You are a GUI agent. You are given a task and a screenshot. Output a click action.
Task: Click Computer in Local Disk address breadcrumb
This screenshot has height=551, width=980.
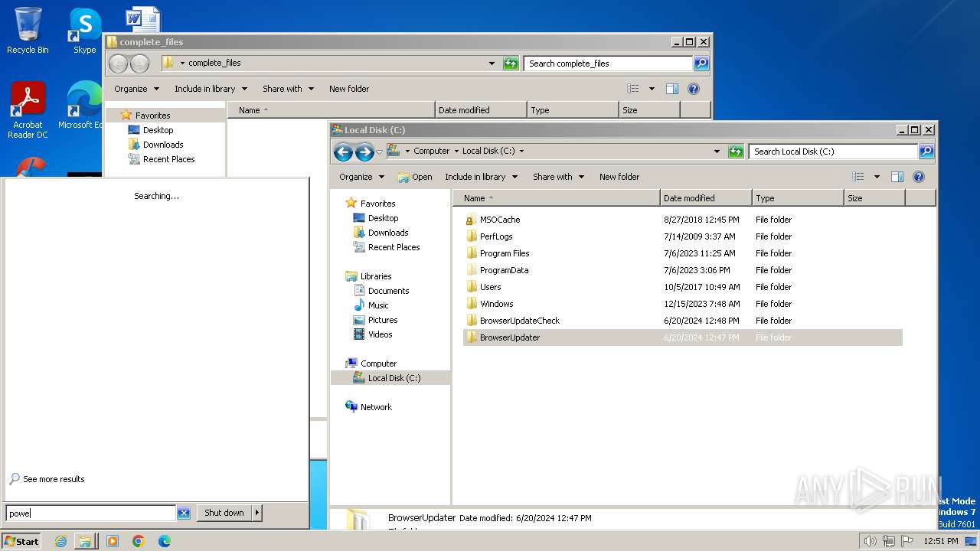(431, 152)
